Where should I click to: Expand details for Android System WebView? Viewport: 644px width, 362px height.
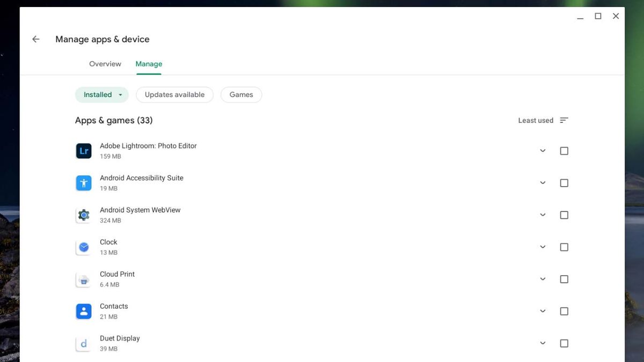(543, 215)
